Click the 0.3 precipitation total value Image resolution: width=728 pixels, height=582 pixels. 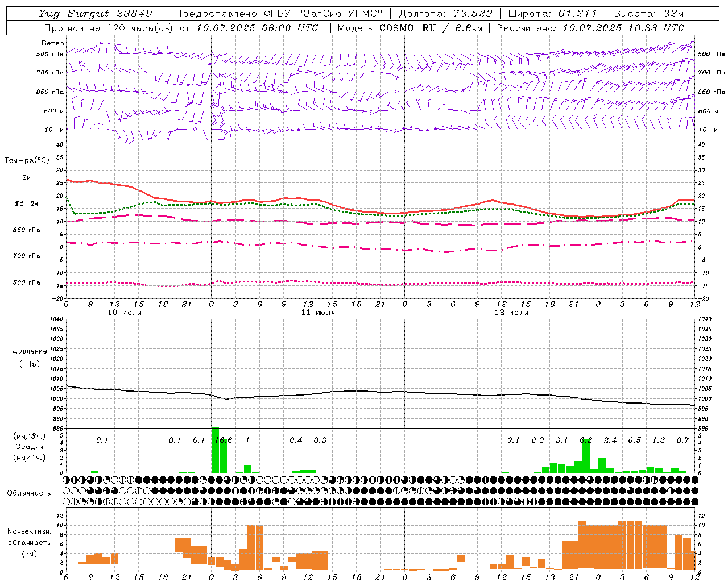click(320, 440)
